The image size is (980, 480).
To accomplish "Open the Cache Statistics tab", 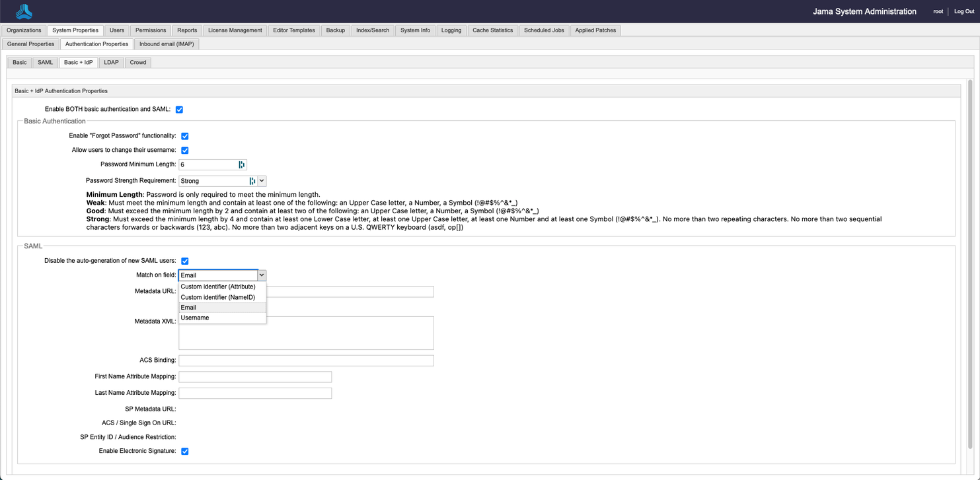I will (x=493, y=30).
